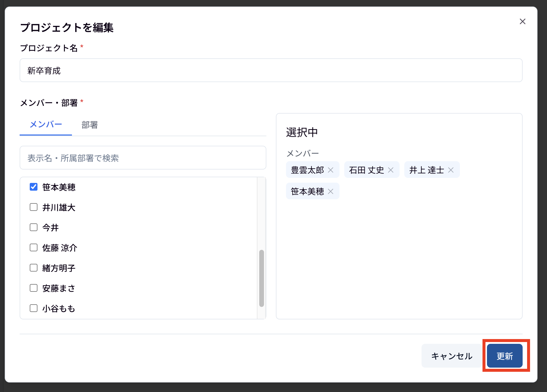
Task: Switch to the 部署 tab
Action: [89, 125]
